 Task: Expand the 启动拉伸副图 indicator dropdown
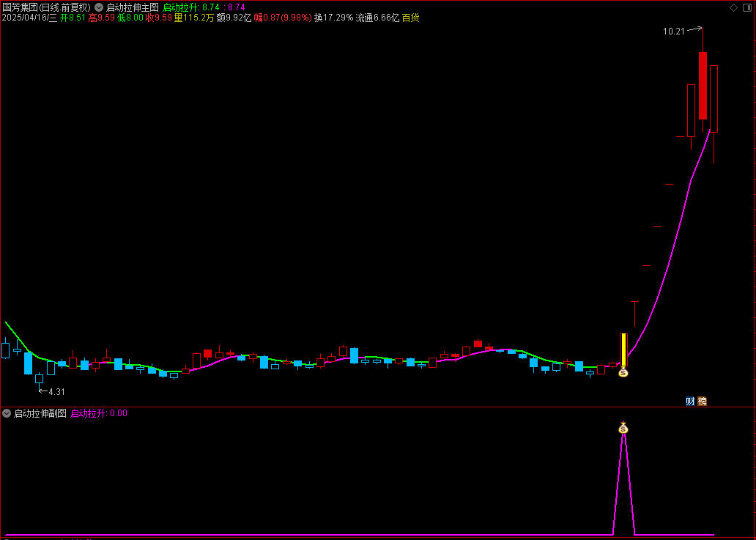pyautogui.click(x=7, y=413)
